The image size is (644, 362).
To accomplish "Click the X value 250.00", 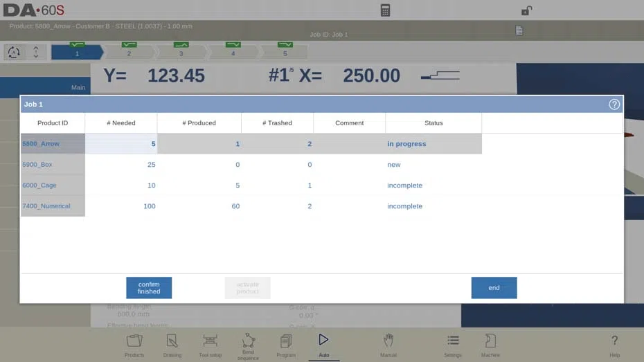I will coord(371,75).
